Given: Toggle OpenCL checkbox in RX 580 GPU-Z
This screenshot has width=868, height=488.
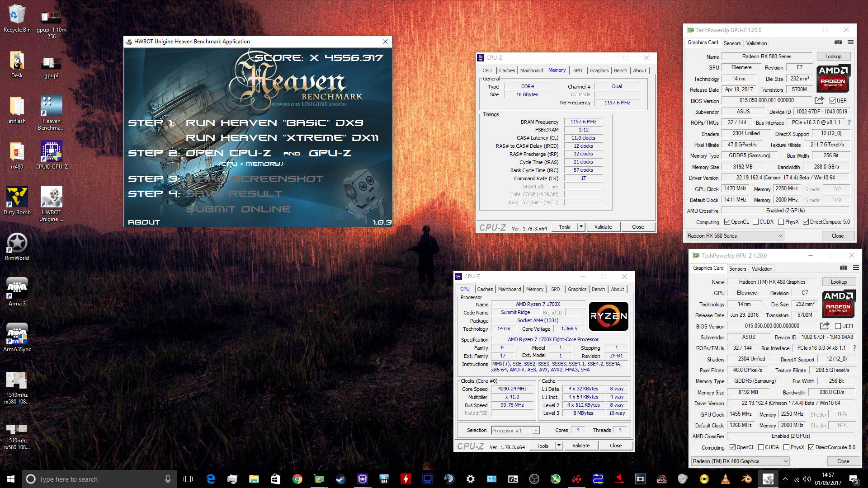Looking at the screenshot, I should [x=727, y=222].
